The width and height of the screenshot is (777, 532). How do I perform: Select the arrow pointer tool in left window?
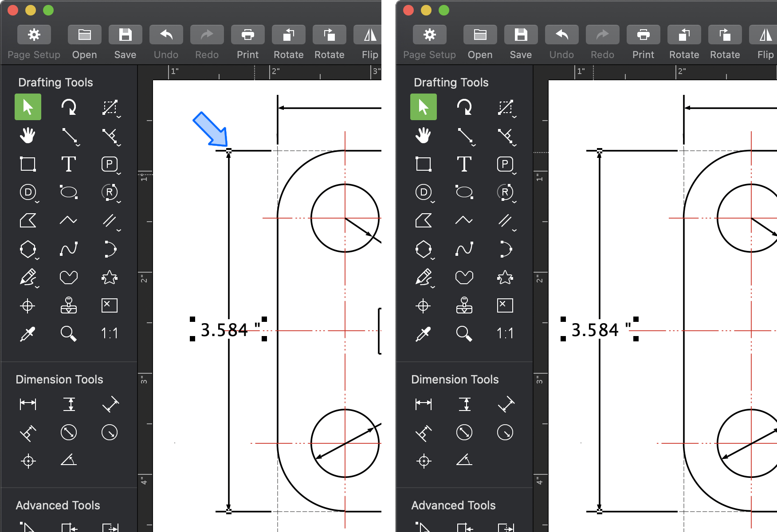pyautogui.click(x=28, y=107)
